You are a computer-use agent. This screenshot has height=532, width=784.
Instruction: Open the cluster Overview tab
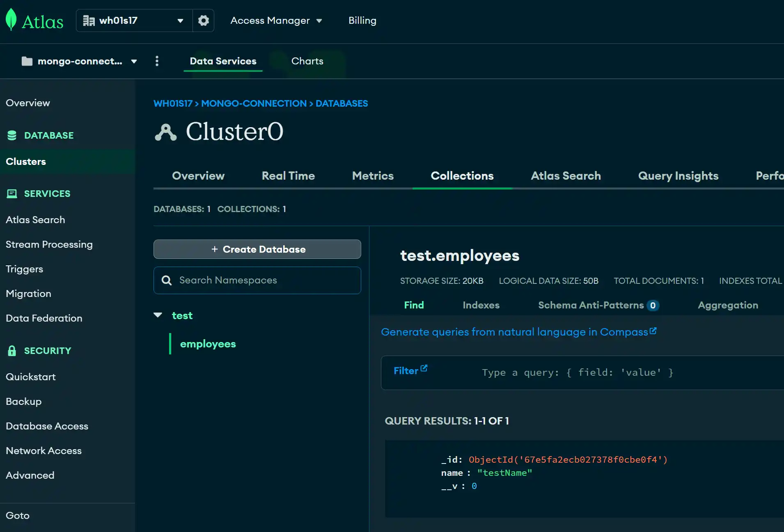198,176
